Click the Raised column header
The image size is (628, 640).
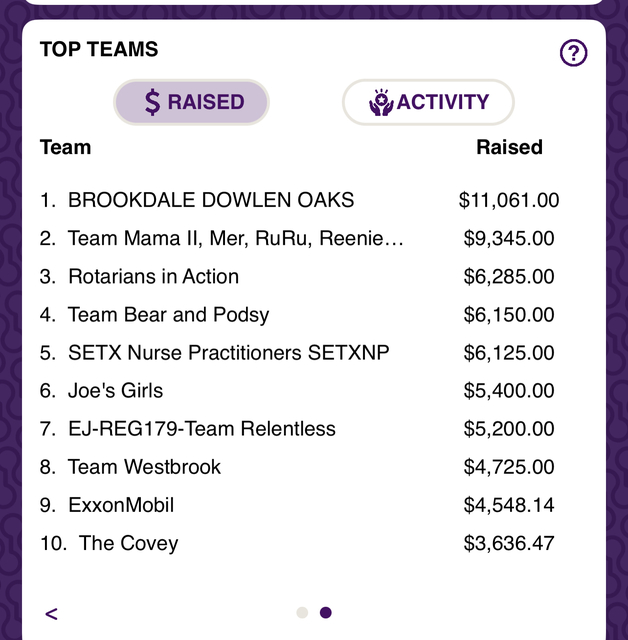(509, 147)
